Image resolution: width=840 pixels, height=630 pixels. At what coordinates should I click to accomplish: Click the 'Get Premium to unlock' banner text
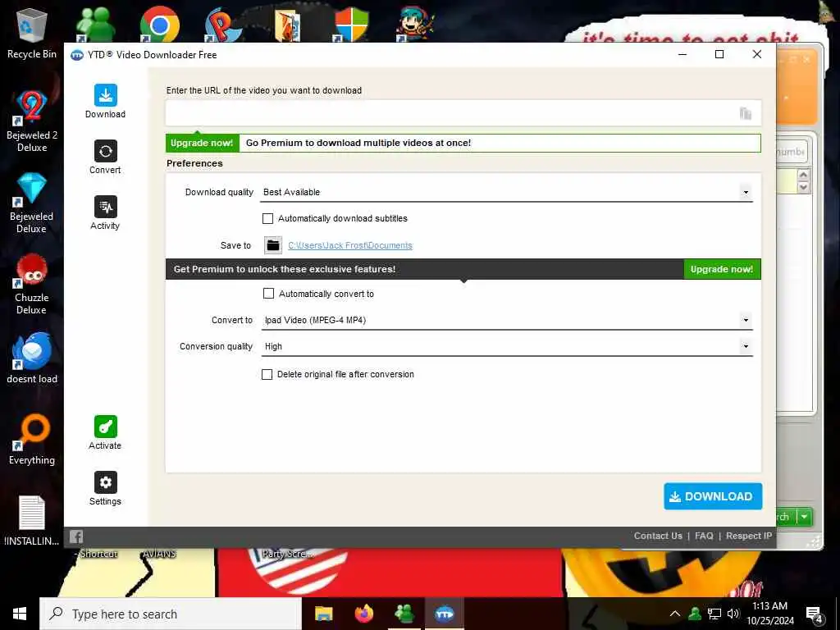point(285,269)
